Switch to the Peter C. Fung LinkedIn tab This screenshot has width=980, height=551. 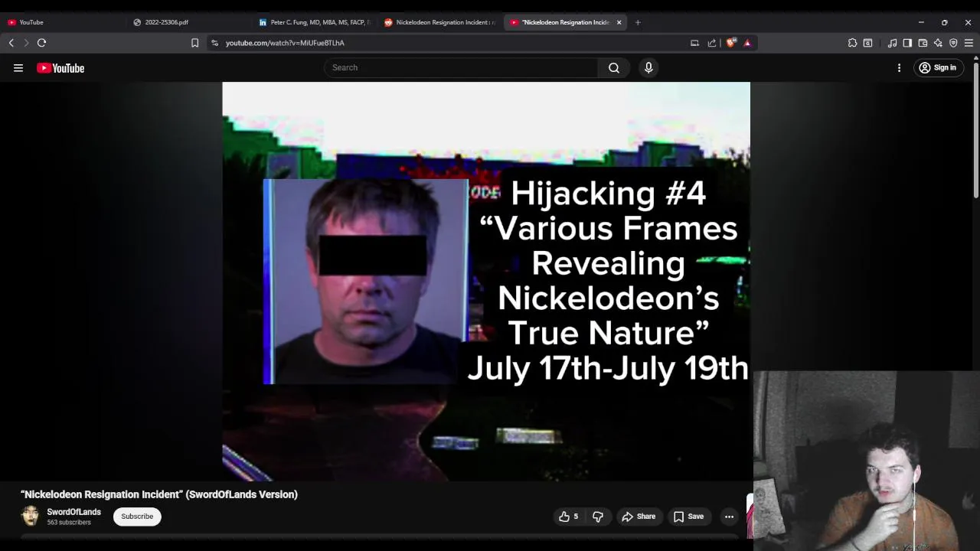coord(314,22)
